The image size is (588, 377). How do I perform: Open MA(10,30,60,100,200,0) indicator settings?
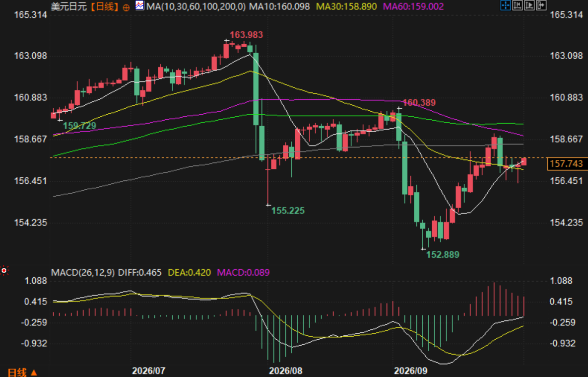click(196, 6)
